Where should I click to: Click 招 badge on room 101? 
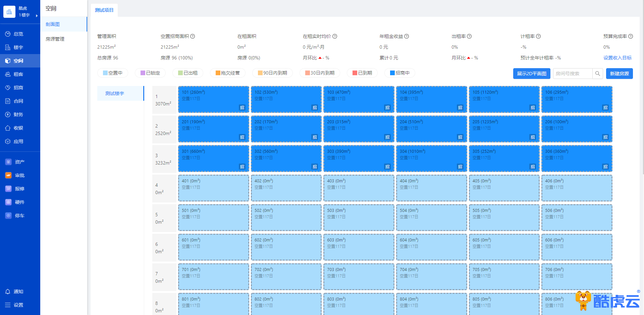242,107
